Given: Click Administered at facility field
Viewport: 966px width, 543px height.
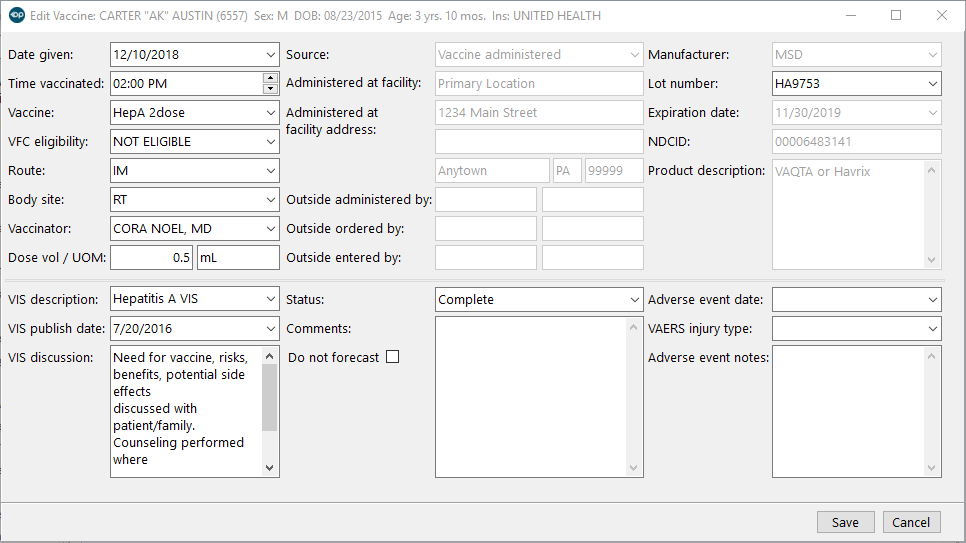Looking at the screenshot, I should 539,84.
